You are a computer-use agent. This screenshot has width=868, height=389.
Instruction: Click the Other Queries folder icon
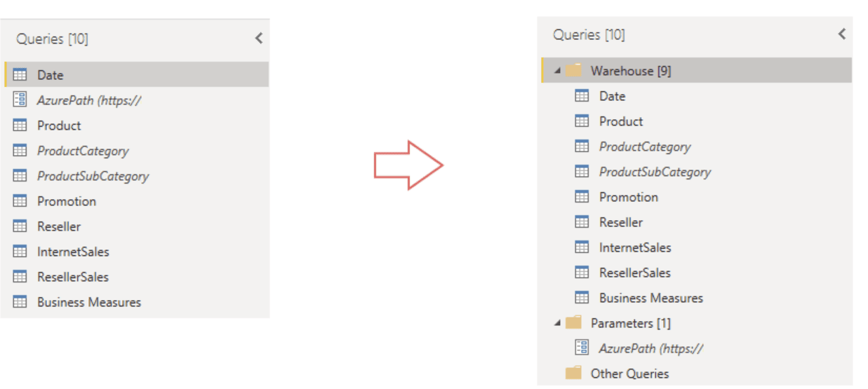pos(574,374)
